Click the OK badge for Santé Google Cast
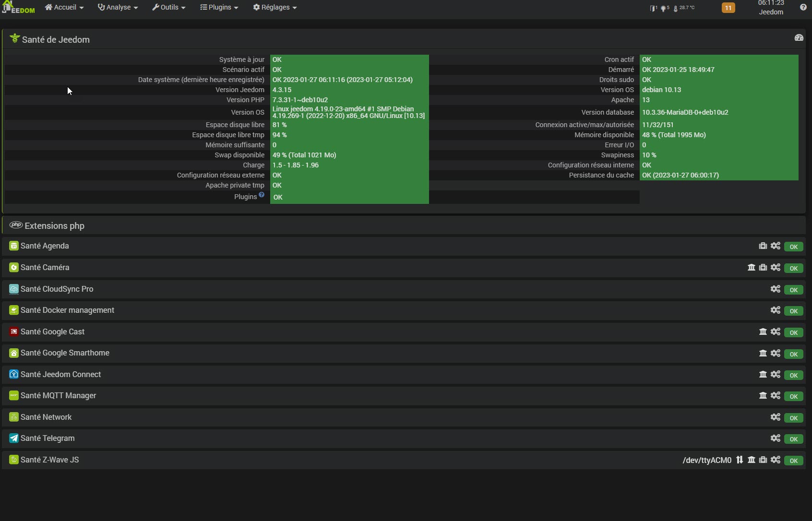812x521 pixels. coord(794,332)
